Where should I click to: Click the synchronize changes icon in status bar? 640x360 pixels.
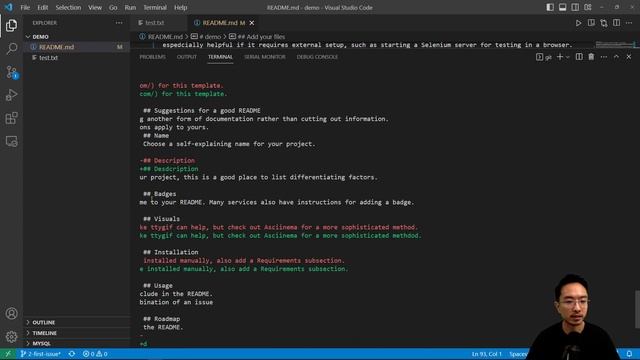click(72, 354)
